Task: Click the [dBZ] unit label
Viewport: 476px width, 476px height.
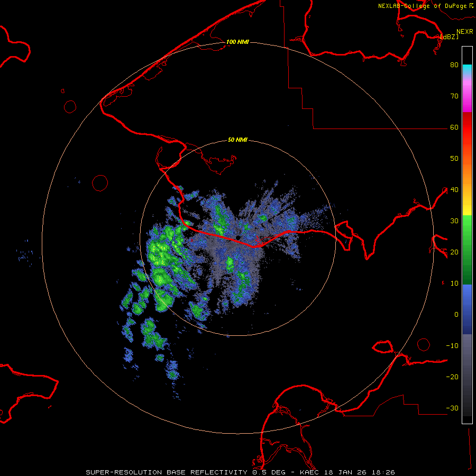Action: click(x=449, y=36)
